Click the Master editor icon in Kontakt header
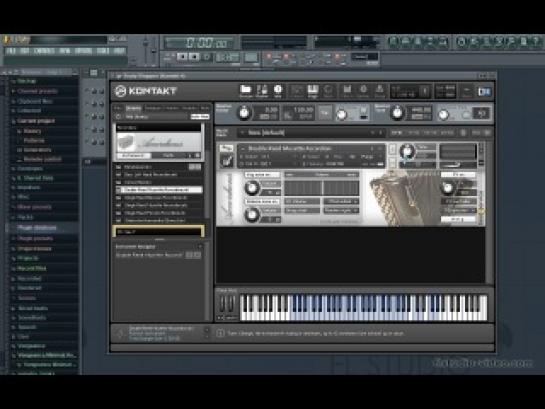The height and width of the screenshot is (409, 545). [262, 90]
